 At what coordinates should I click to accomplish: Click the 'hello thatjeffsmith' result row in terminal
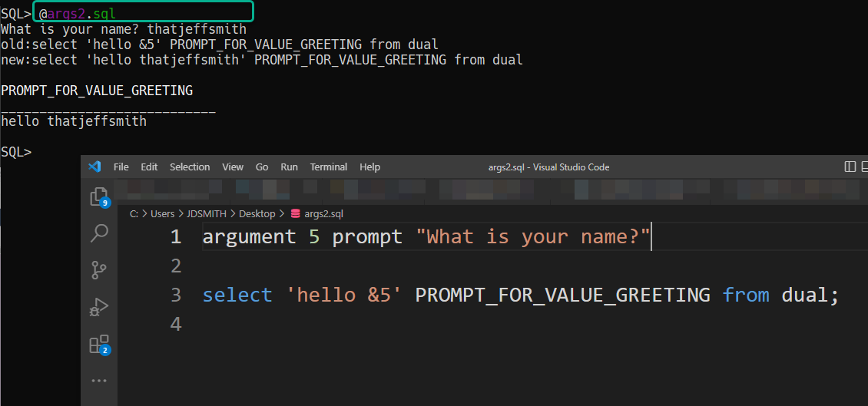pos(74,121)
